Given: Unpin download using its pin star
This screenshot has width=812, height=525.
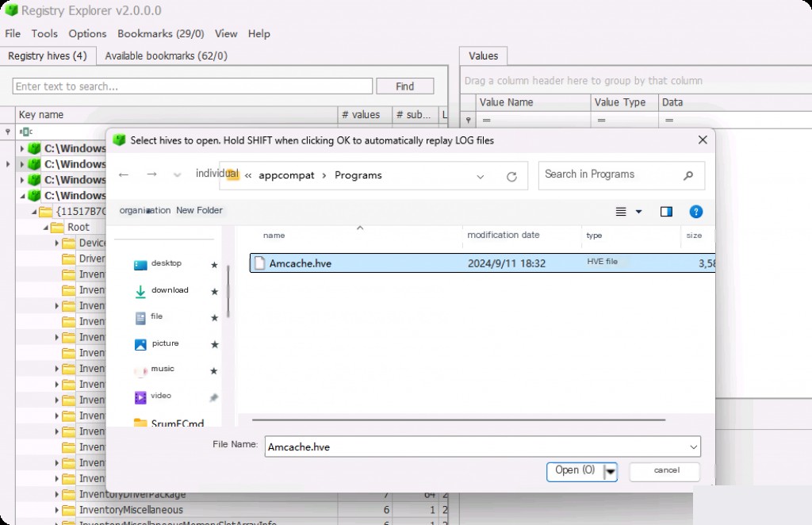Looking at the screenshot, I should pos(214,292).
